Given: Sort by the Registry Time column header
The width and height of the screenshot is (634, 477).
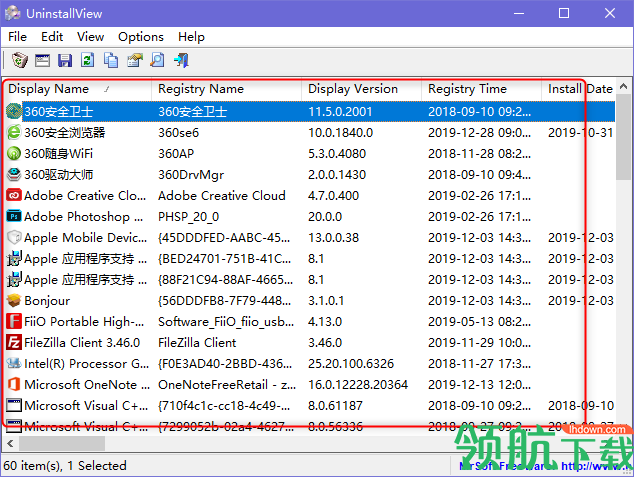Looking at the screenshot, I should click(481, 89).
